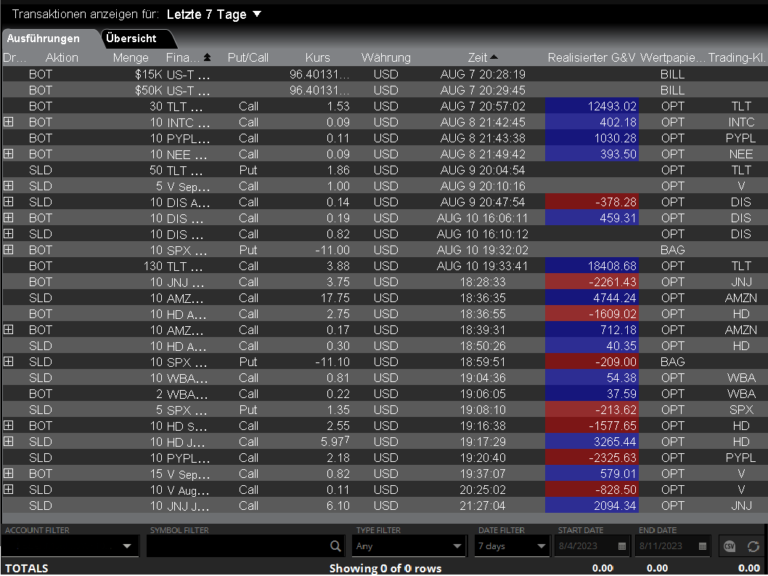Click the search magnifier in Symbol Filter
The height and width of the screenshot is (576, 768).
tap(336, 546)
